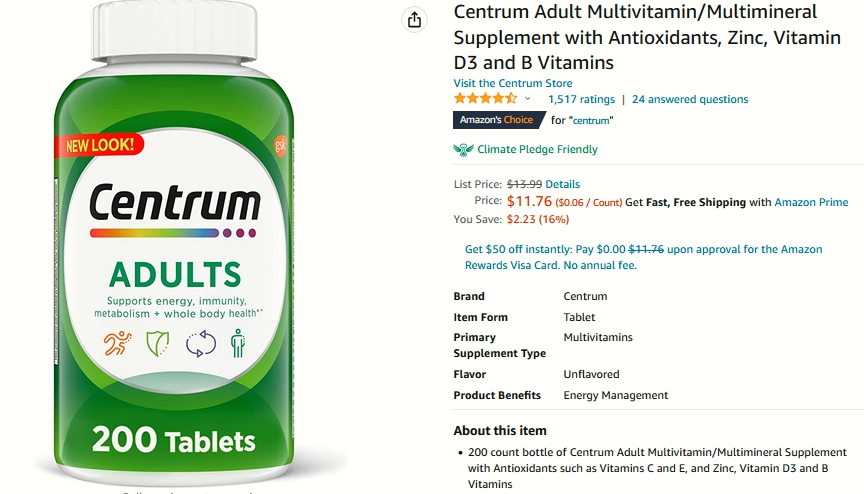Click the purple metabolism cycle arrows icon
864x494 pixels.
coord(201,343)
